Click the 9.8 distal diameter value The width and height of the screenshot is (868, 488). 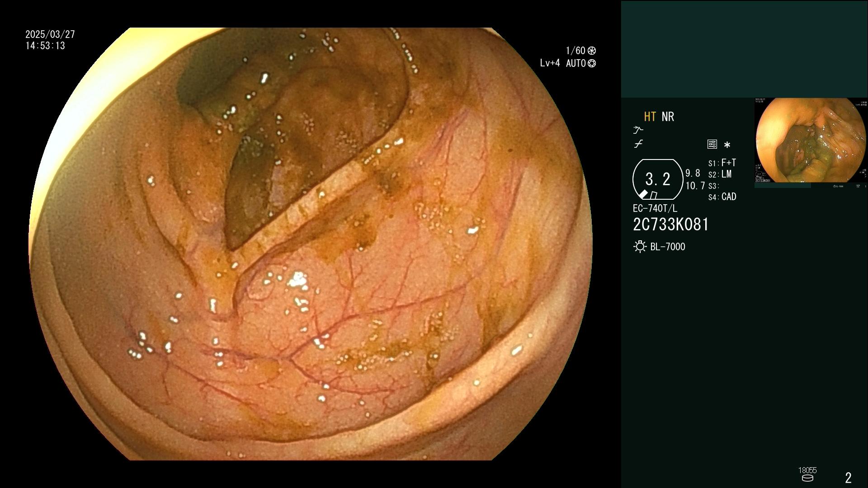[693, 174]
